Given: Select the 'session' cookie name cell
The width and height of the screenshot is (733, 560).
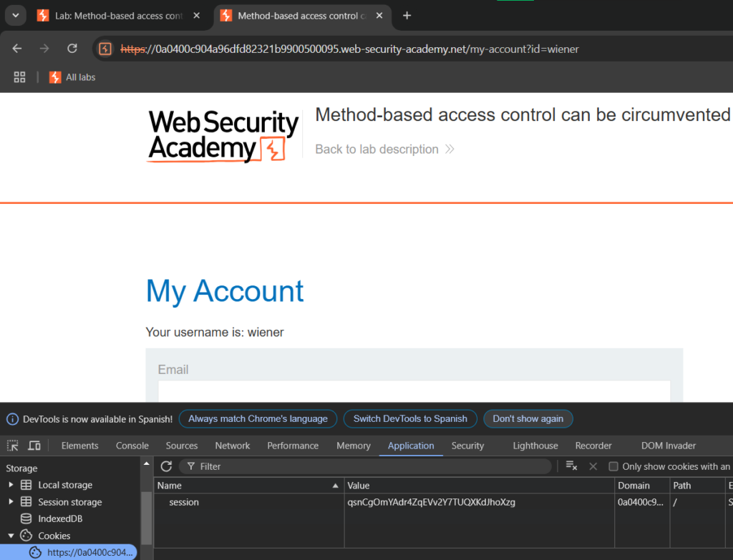Looking at the screenshot, I should pos(248,502).
